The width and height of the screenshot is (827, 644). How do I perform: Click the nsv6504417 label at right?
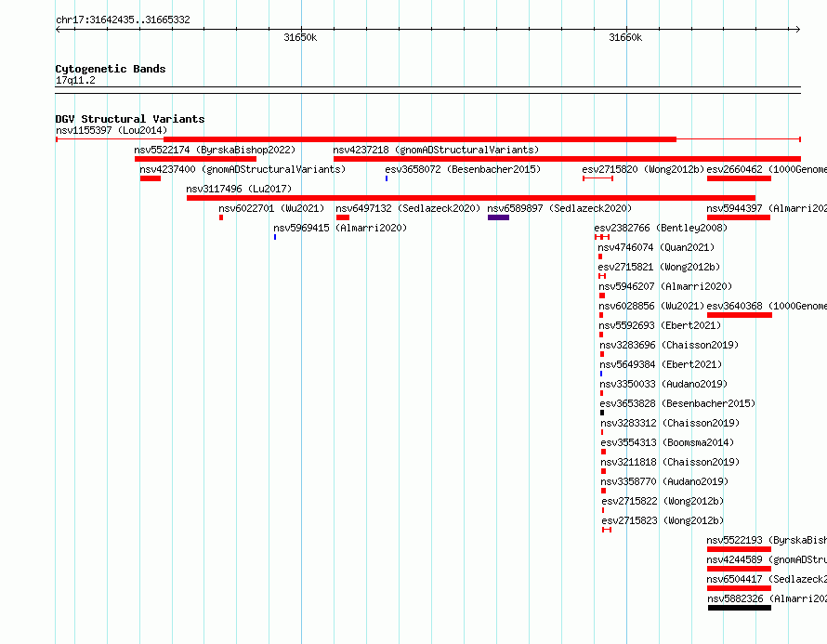coord(767,579)
